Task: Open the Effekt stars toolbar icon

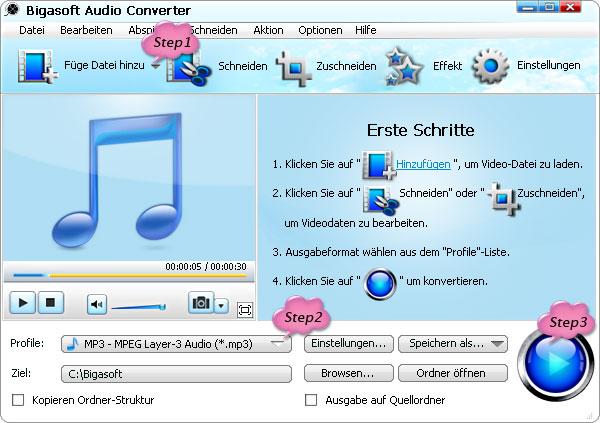Action: pos(404,66)
